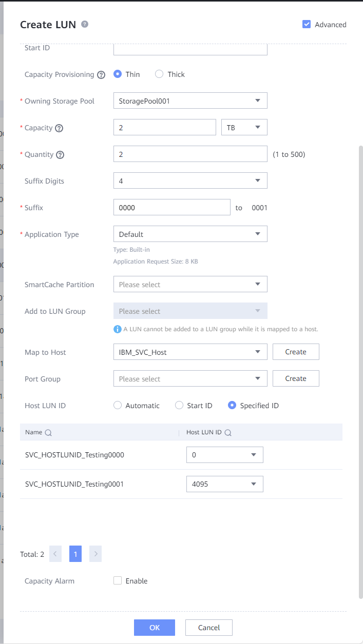Click OK to create the LUN
363x644 pixels.
pos(155,628)
